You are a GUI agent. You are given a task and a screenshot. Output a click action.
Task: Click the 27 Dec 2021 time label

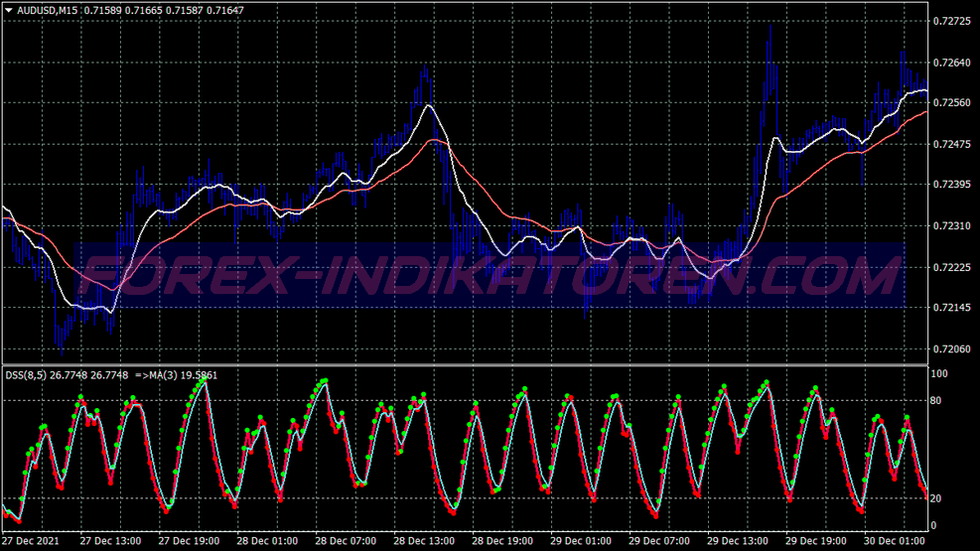31,540
